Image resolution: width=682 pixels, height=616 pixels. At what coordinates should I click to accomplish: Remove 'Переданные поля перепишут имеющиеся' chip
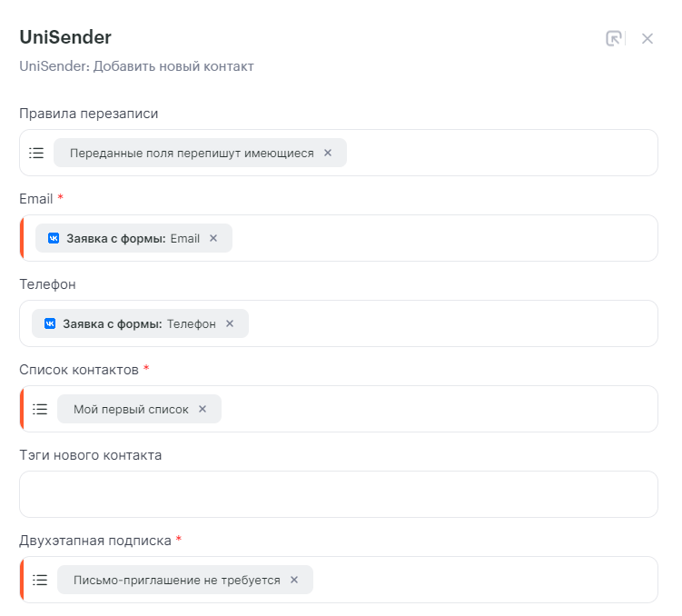(x=328, y=153)
